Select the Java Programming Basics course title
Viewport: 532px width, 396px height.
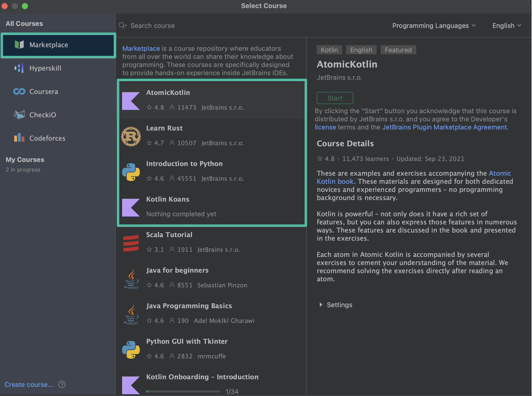click(189, 306)
